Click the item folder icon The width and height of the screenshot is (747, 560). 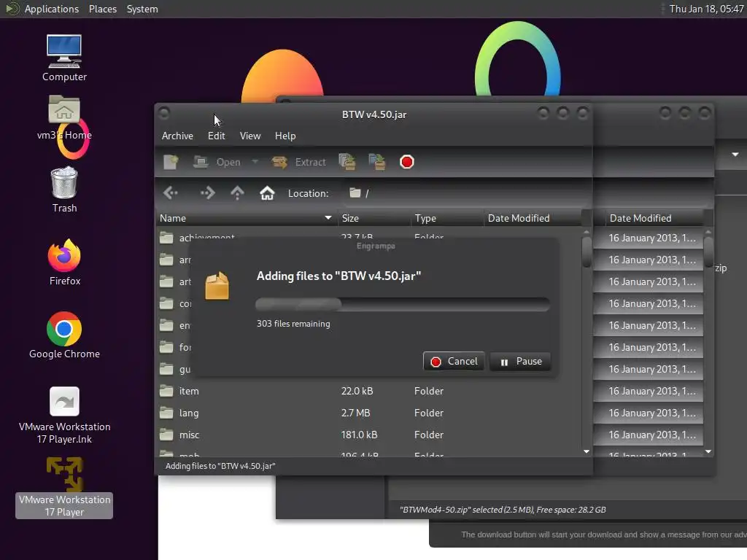pos(166,391)
